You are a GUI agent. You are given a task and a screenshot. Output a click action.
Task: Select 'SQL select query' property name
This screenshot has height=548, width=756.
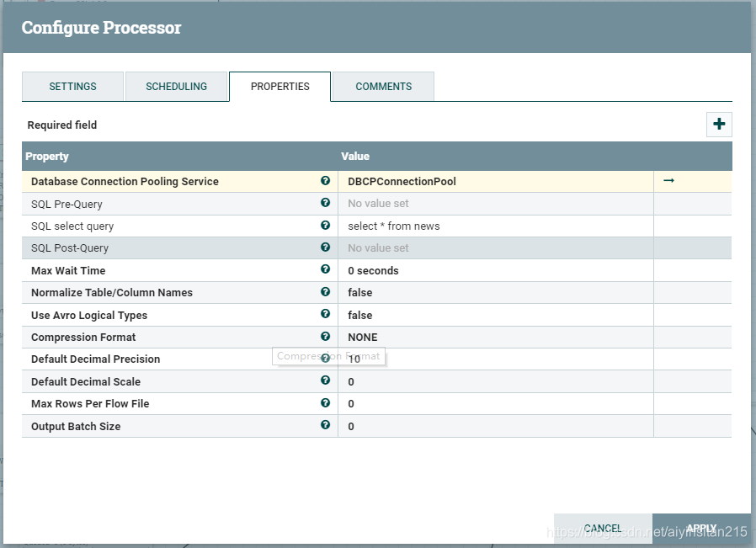72,226
